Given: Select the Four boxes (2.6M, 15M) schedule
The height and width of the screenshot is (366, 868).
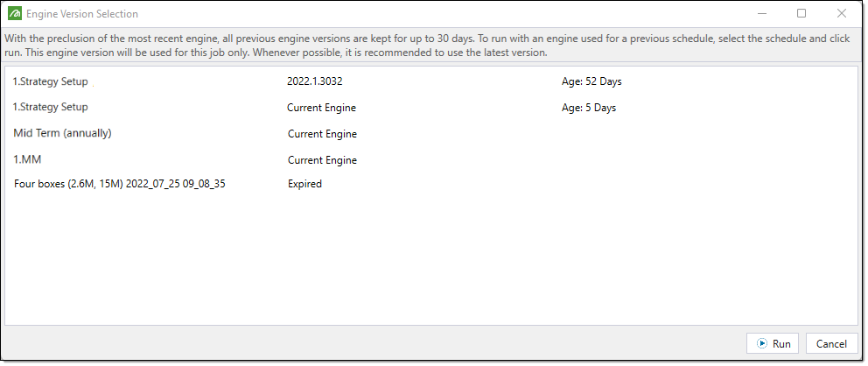Looking at the screenshot, I should [x=120, y=184].
